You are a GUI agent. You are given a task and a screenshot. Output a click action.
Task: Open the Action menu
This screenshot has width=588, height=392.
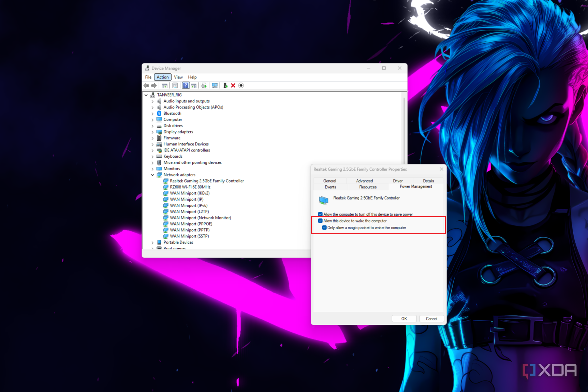pyautogui.click(x=163, y=77)
